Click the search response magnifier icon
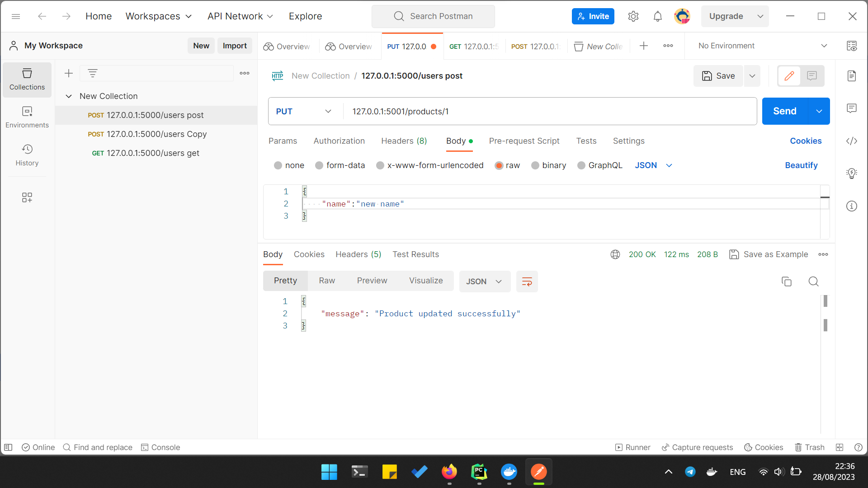The width and height of the screenshot is (868, 488). (813, 282)
